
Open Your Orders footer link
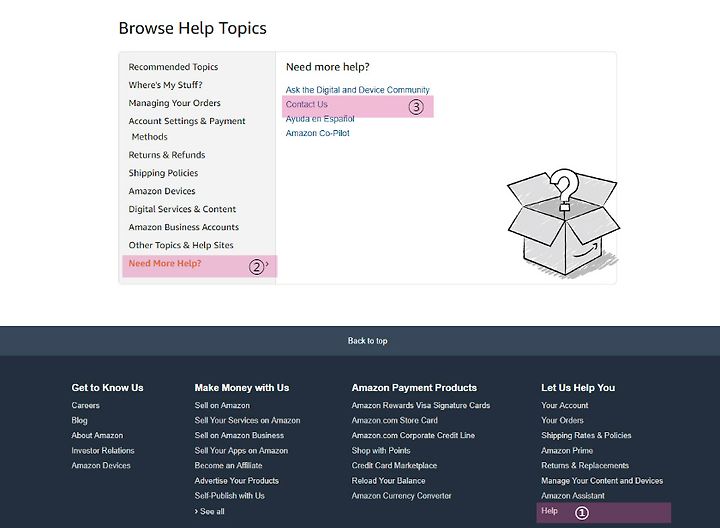pos(562,421)
